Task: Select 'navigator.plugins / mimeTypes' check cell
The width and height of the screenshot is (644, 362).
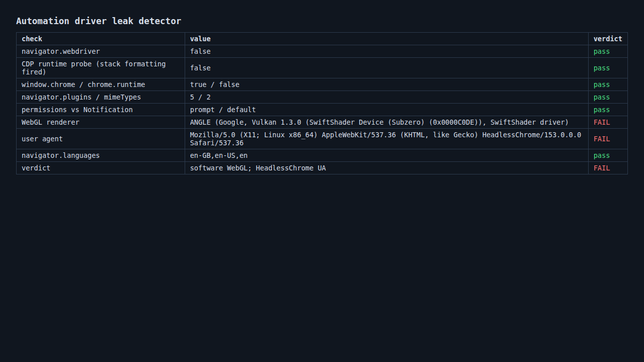Action: click(x=101, y=97)
